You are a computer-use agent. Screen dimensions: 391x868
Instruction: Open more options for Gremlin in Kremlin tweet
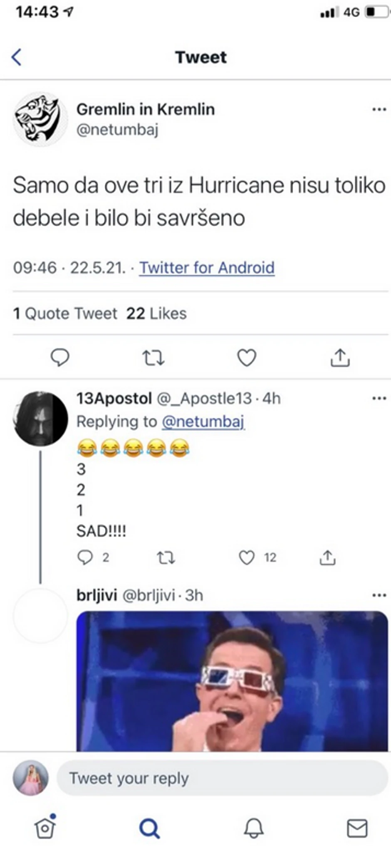[379, 110]
